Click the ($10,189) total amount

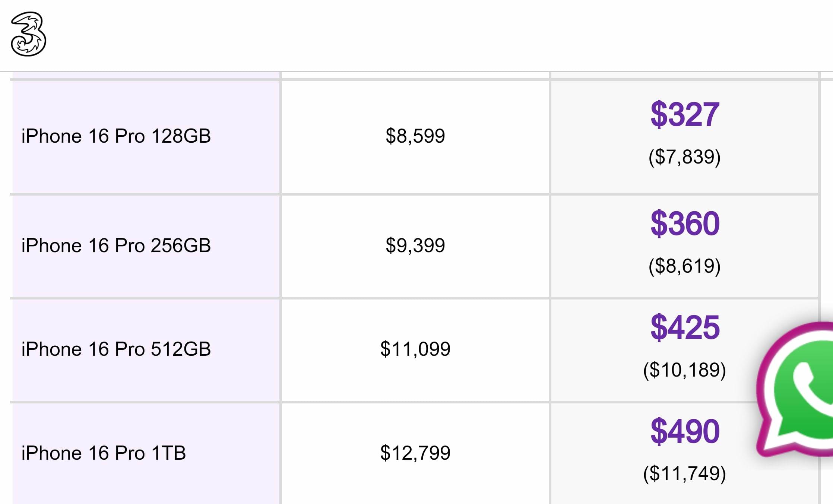[x=685, y=370]
